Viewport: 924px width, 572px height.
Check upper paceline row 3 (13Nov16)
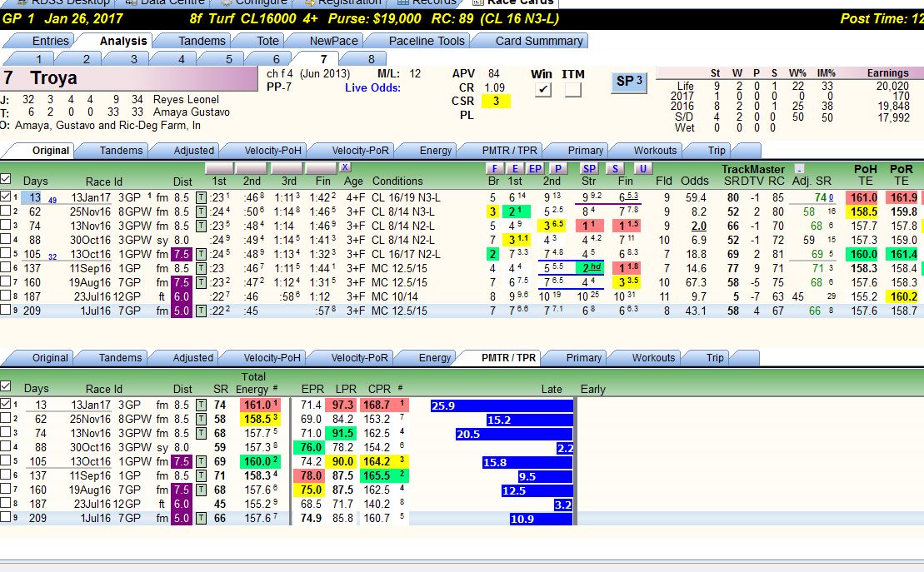pyautogui.click(x=5, y=225)
